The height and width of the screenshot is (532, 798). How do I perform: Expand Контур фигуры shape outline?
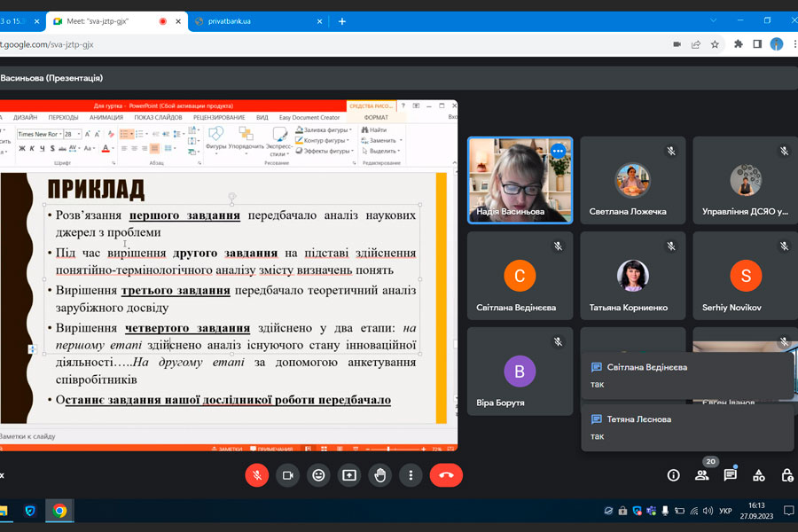click(x=323, y=140)
